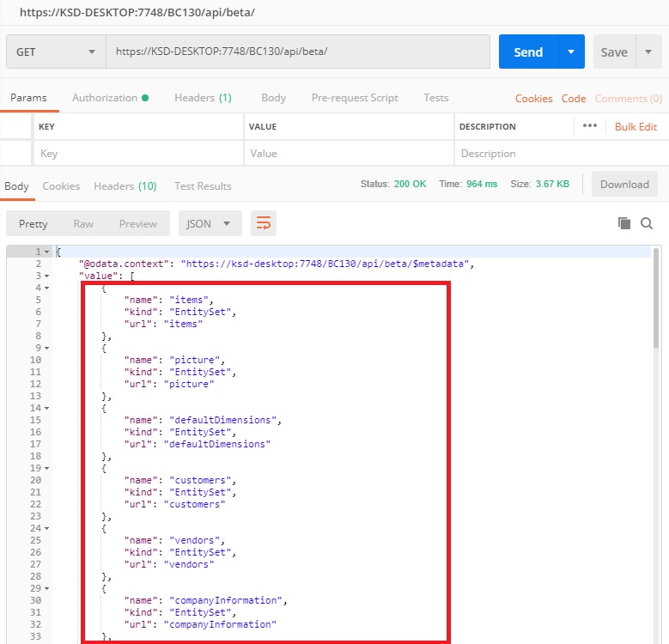Switch to the Test Results tab
Screen dimensions: 669x644
pos(203,185)
